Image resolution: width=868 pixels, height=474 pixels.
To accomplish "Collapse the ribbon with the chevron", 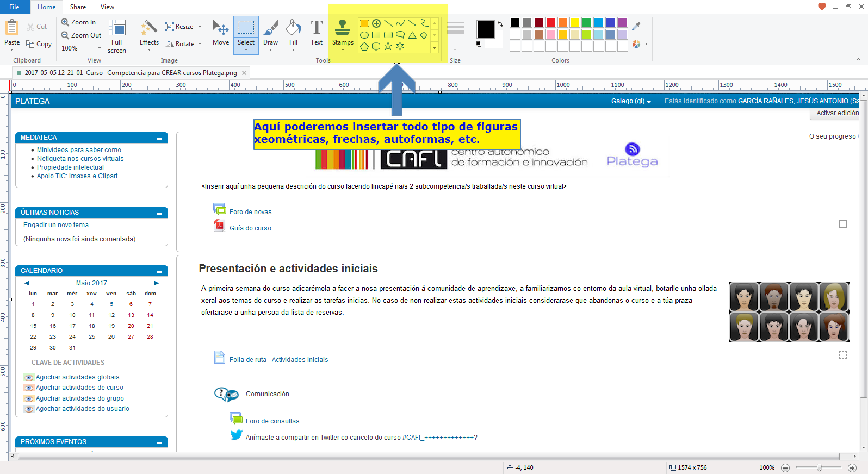I will 858,60.
